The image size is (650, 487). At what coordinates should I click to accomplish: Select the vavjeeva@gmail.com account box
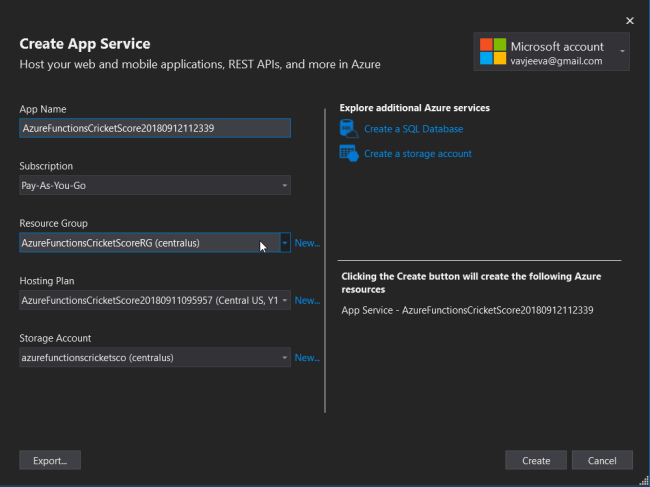(x=551, y=51)
